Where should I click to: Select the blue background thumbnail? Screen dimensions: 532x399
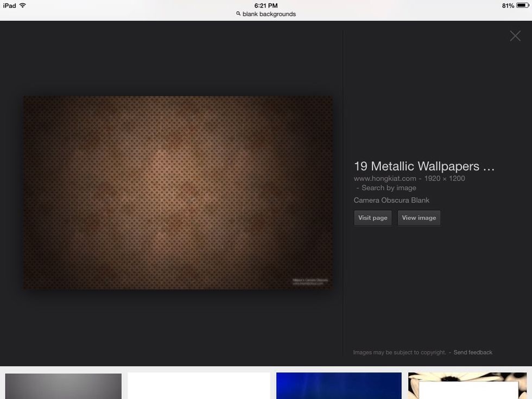[x=339, y=386]
